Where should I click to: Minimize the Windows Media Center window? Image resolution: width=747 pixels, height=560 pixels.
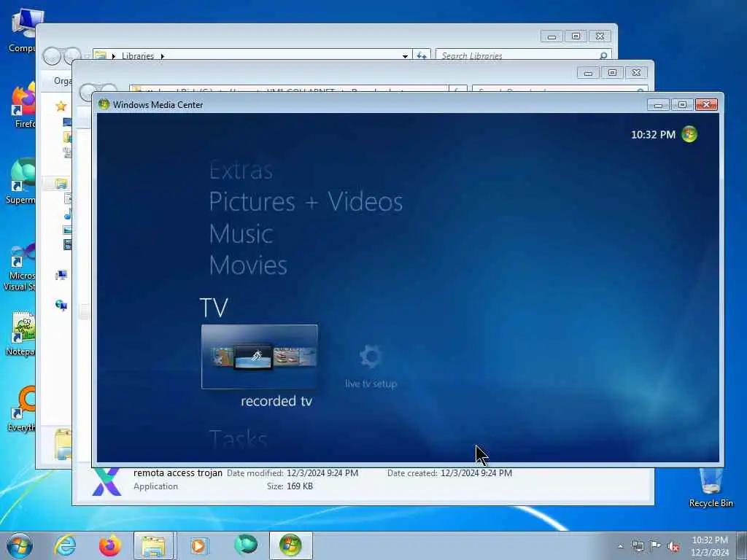pos(659,105)
